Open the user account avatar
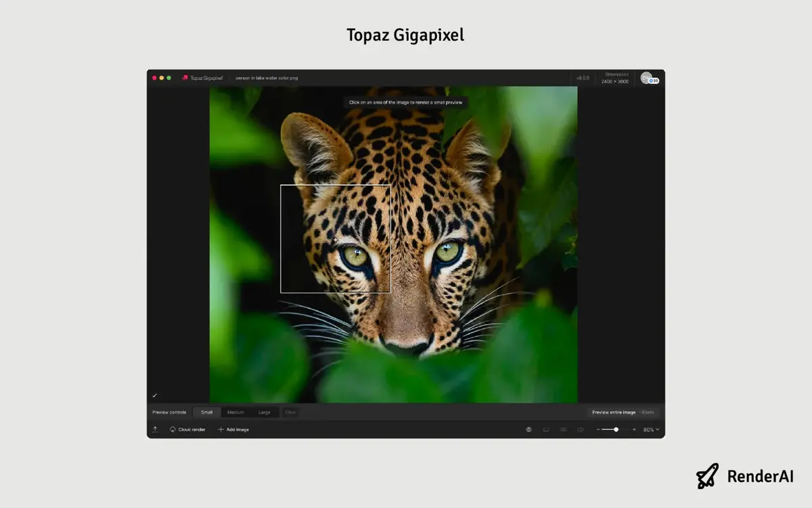This screenshot has width=812, height=508. (646, 77)
